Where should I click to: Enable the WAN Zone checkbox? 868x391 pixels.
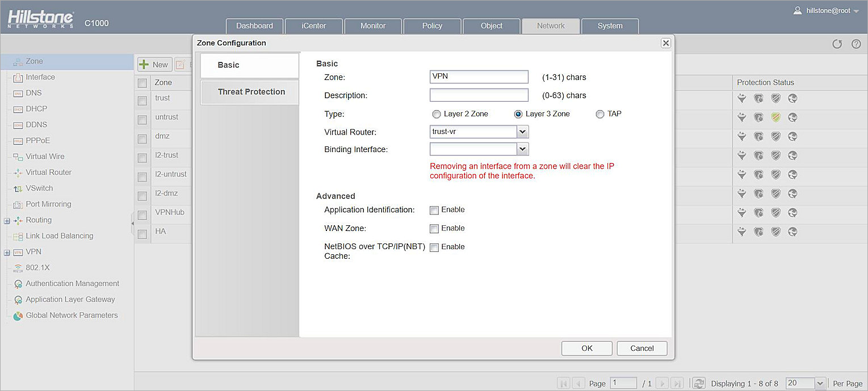click(x=434, y=229)
